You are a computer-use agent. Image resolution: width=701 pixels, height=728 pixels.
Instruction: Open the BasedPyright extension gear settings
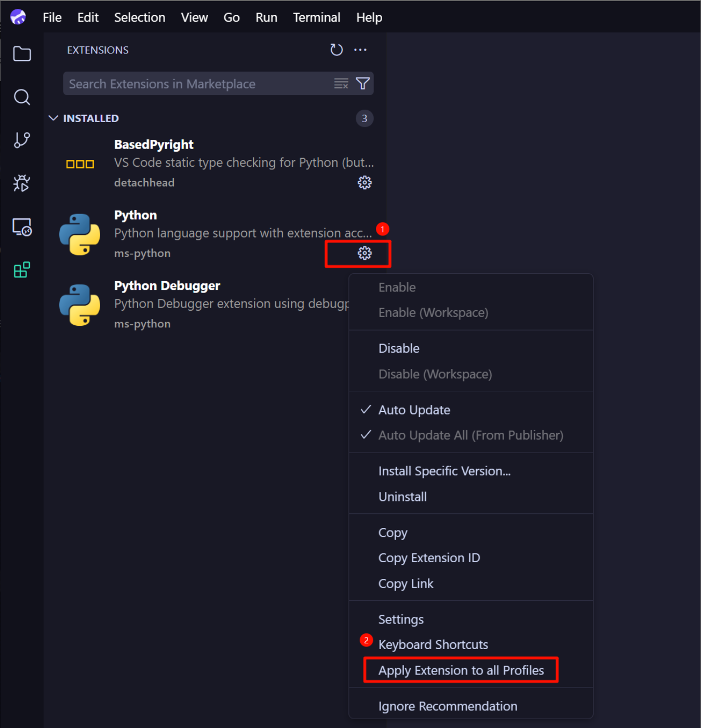point(365,182)
